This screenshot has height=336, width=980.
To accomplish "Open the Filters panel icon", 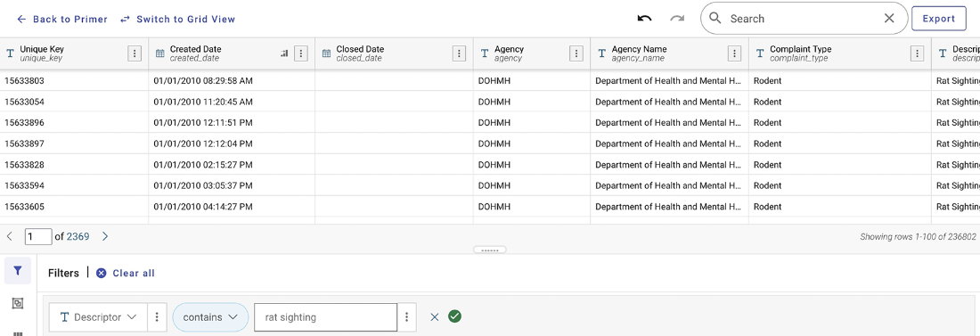I will click(18, 271).
